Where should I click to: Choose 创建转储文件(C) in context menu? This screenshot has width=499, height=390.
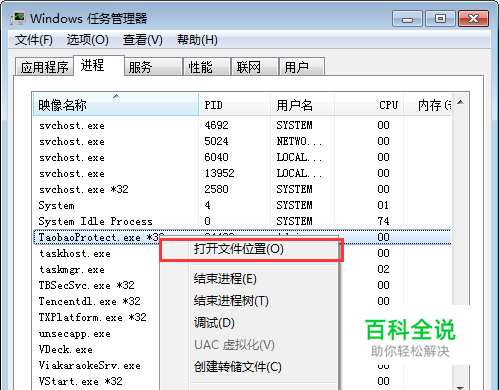point(250,367)
